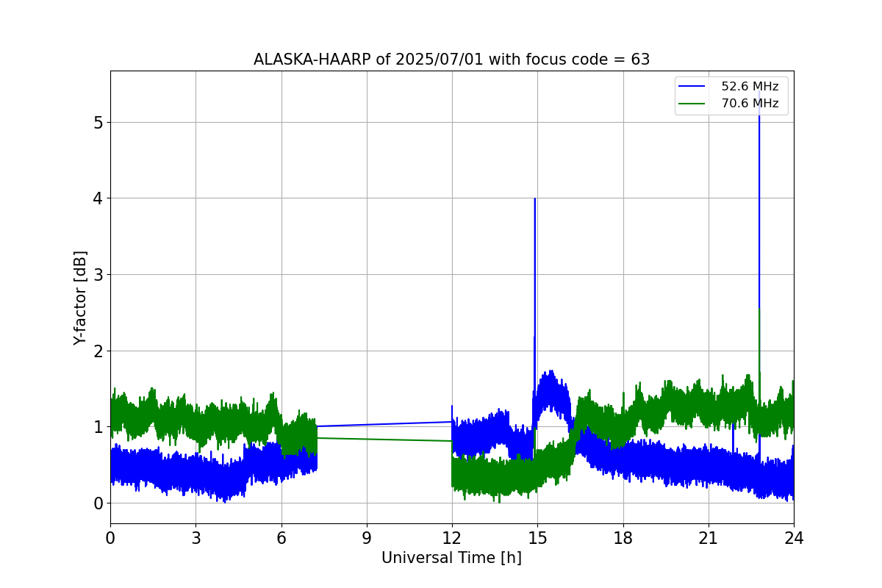Select the '70.6 MHz' legend label
Viewport: 882px width, 588px height.
(x=750, y=104)
